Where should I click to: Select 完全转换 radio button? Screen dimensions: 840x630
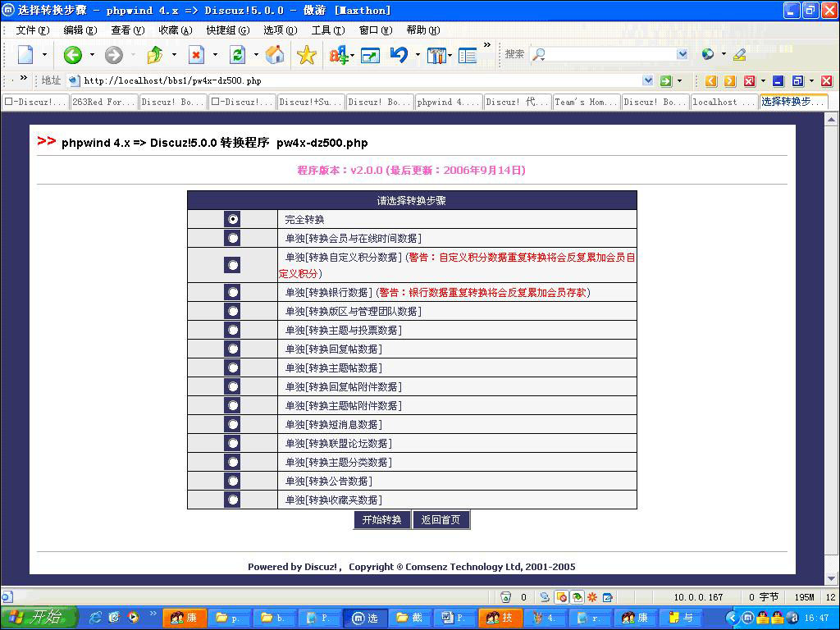click(x=232, y=219)
